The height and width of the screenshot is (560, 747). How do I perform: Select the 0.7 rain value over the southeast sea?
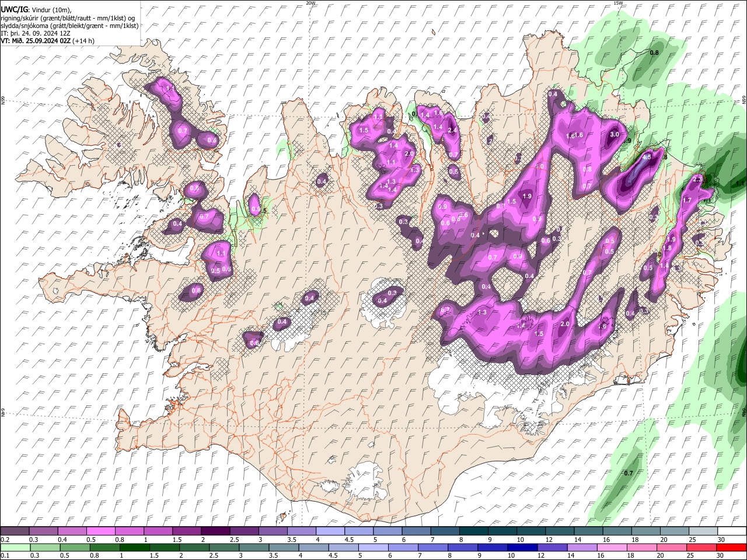[628, 473]
